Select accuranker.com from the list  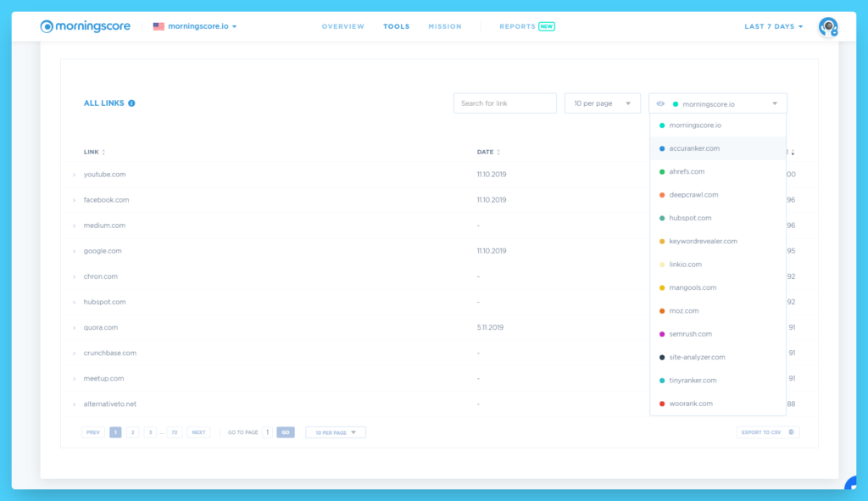click(718, 148)
